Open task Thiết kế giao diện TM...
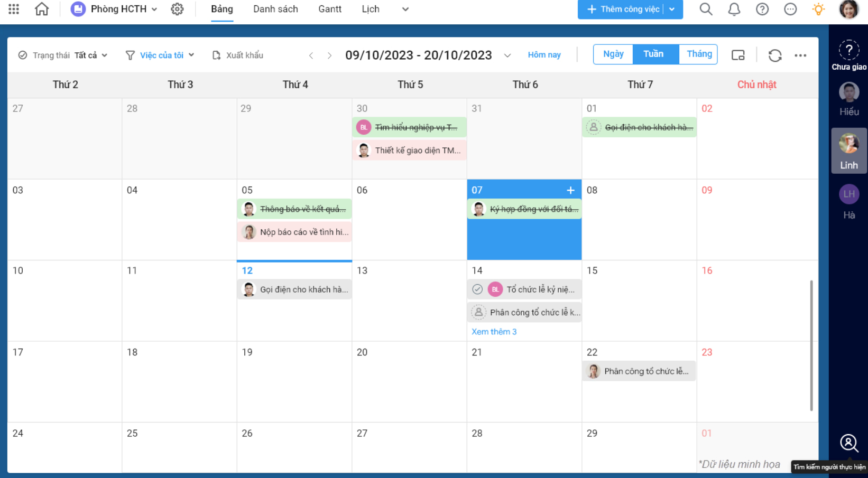 (410, 151)
